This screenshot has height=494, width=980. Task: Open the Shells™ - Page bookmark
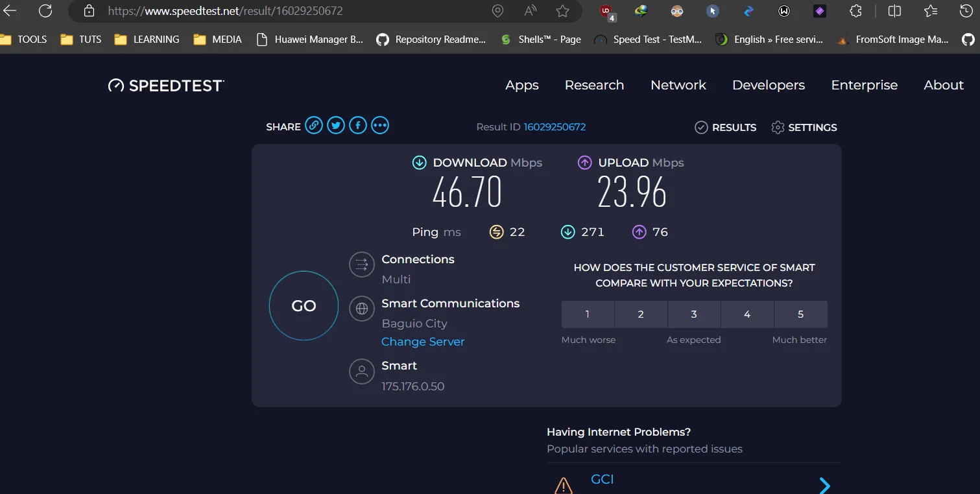point(541,40)
